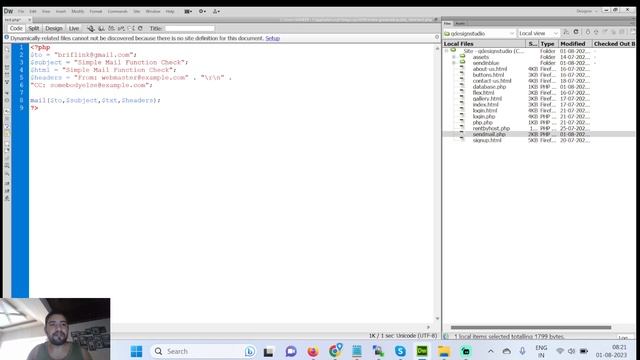Switch to Split view
The height and width of the screenshot is (360, 640).
coord(34,28)
